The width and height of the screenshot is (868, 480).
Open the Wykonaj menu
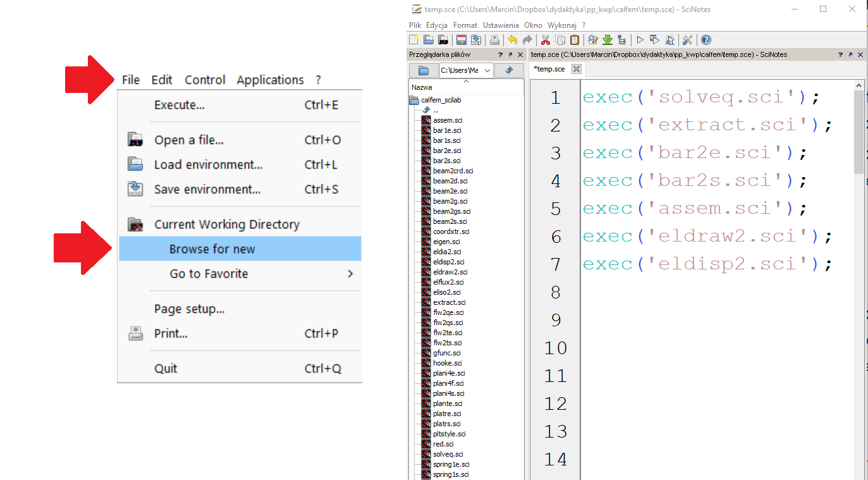561,25
